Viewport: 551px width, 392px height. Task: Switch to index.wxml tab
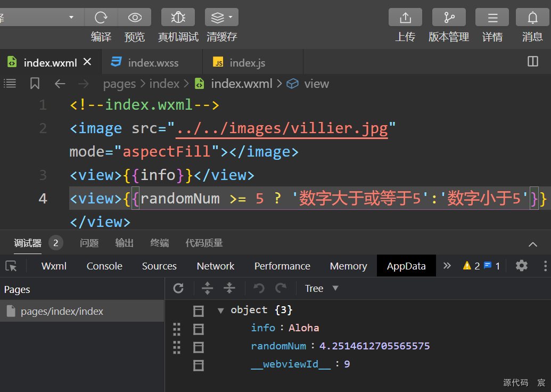pyautogui.click(x=50, y=62)
